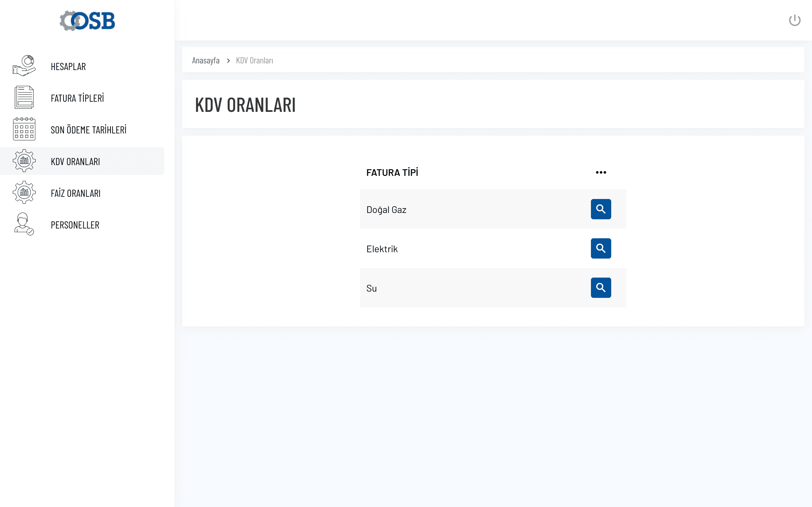View Su KDV rate via search button
Viewport: 812px width, 507px height.
pyautogui.click(x=601, y=288)
